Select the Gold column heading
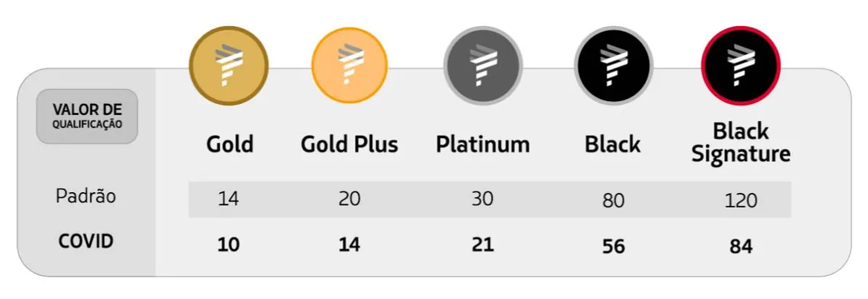This screenshot has width=868, height=299. [x=230, y=144]
